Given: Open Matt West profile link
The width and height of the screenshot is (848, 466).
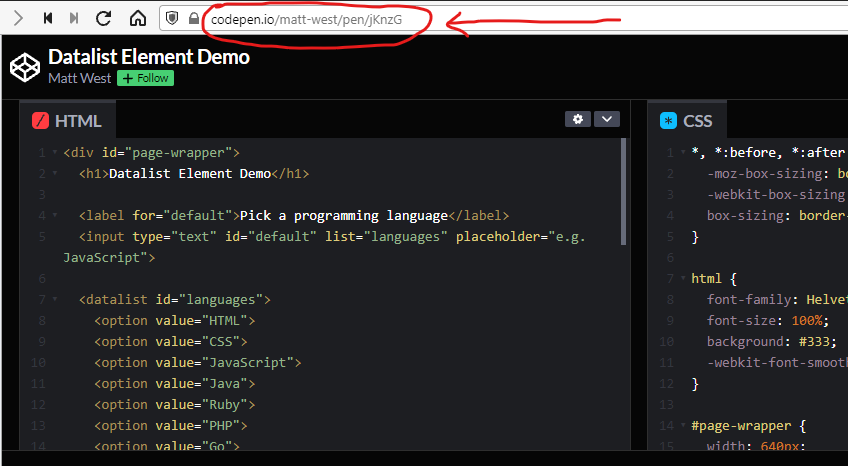Looking at the screenshot, I should pos(80,78).
